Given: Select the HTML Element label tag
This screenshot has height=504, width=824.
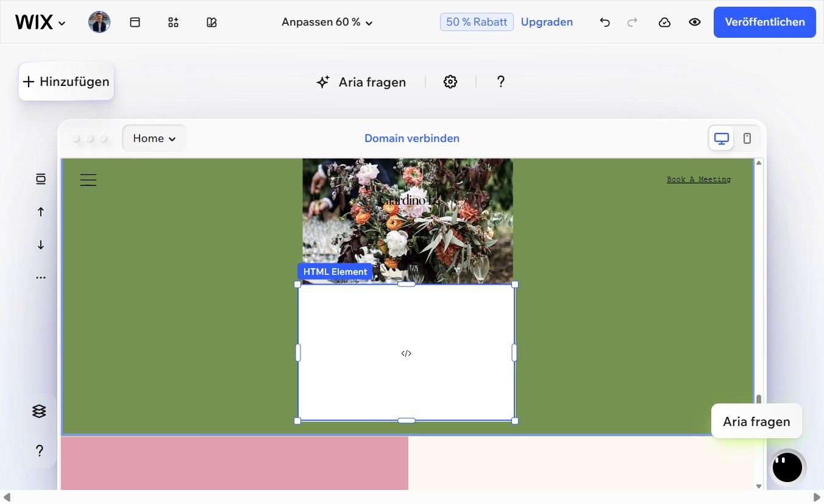Looking at the screenshot, I should coord(335,272).
